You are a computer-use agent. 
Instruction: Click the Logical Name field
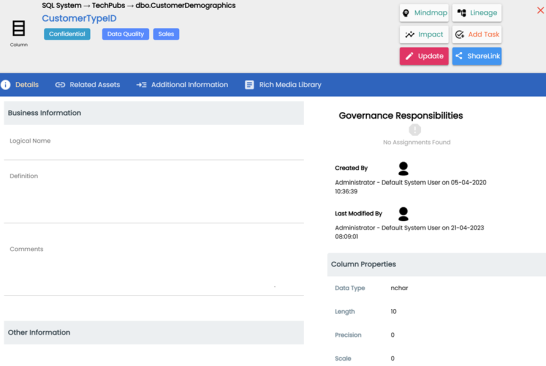[154, 144]
